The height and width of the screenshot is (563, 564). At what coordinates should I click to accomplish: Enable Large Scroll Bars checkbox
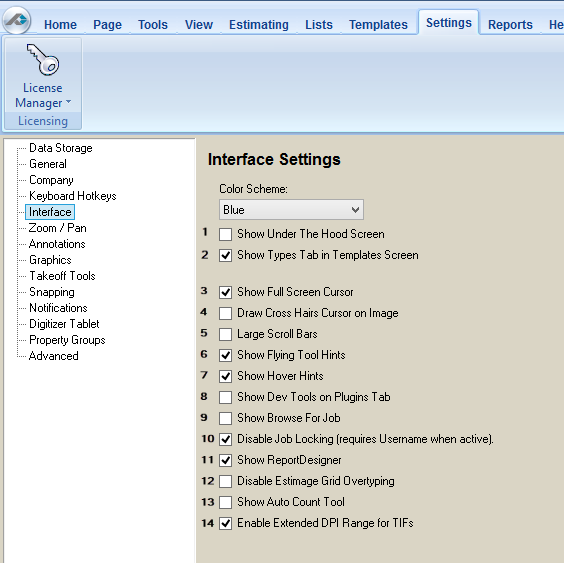[226, 334]
